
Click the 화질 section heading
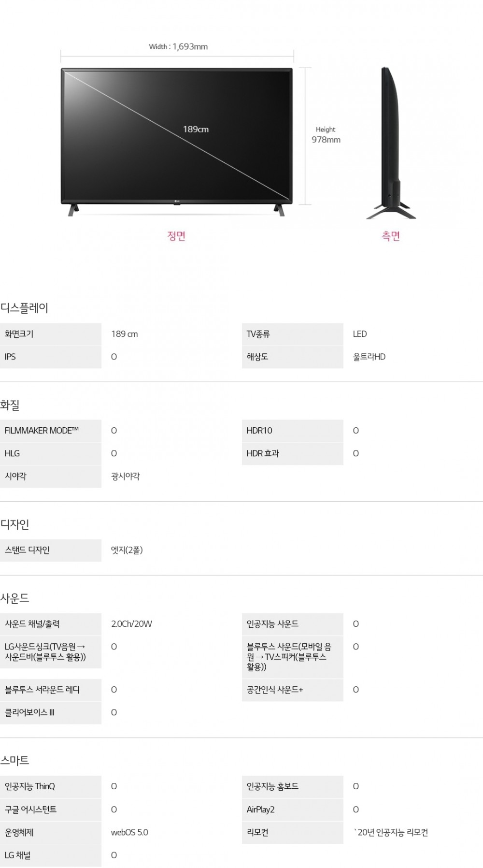[10, 405]
